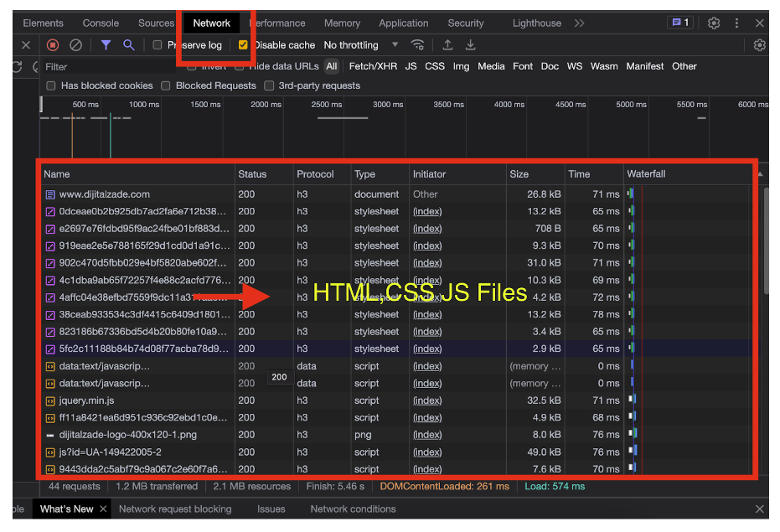780x532 pixels.
Task: Click the import HAR file upload arrow
Action: tap(447, 45)
